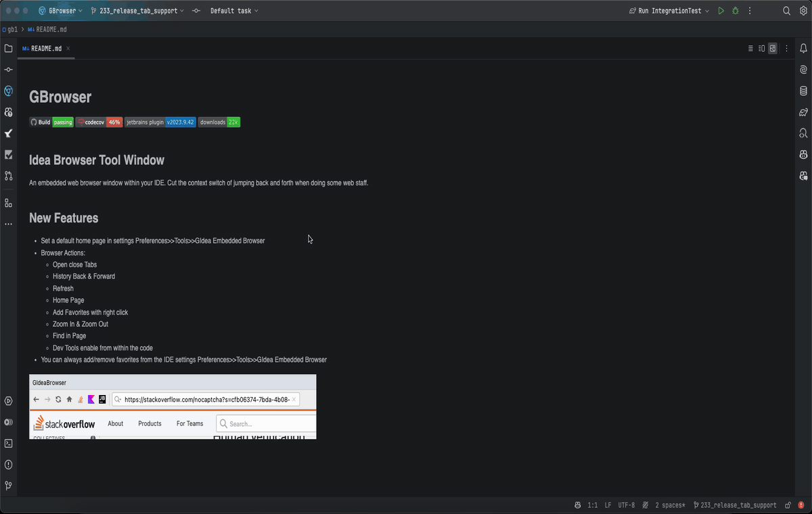Viewport: 812px width, 514px height.
Task: Click the UTF-8 encoding in status bar
Action: [x=626, y=505]
